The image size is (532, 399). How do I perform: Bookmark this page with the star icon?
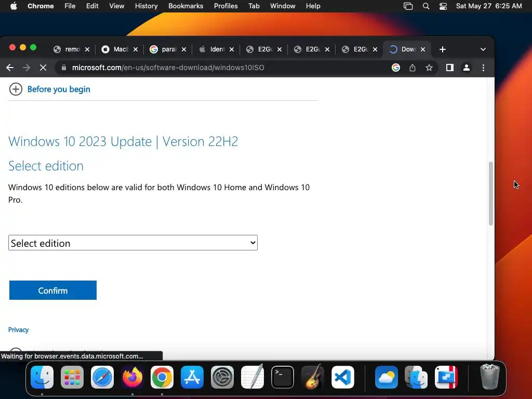(429, 68)
